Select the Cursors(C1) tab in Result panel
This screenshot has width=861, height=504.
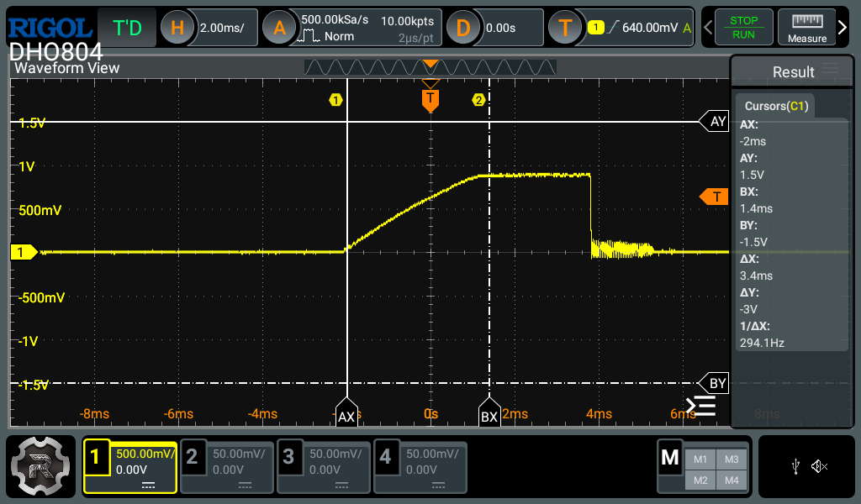pos(774,106)
